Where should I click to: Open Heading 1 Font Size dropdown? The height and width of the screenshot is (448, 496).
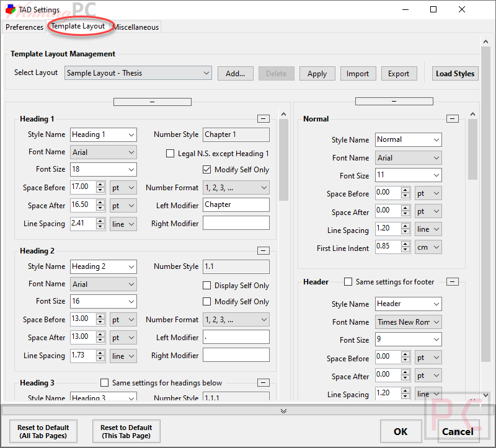coord(104,169)
